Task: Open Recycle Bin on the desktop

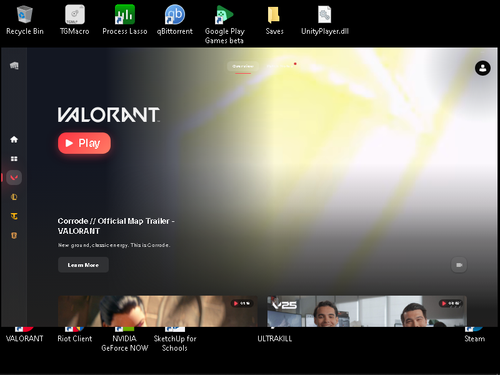Action: pos(25,20)
